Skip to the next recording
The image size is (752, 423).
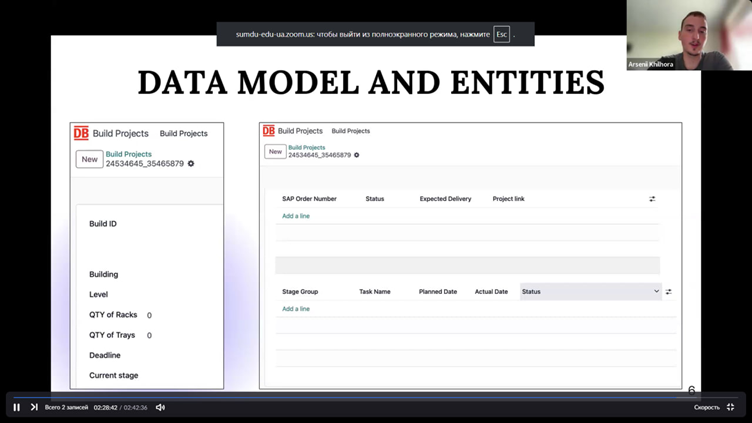34,407
